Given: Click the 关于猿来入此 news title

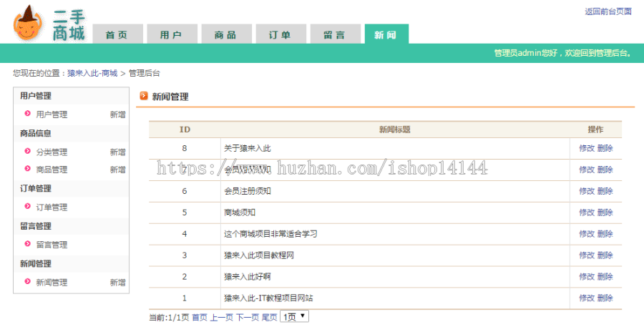Looking at the screenshot, I should coord(248,148).
